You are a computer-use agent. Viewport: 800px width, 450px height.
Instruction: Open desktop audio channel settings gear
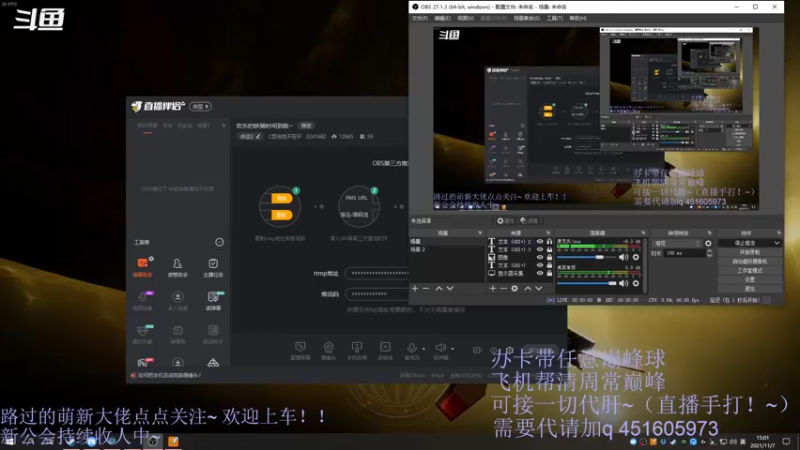coord(636,283)
